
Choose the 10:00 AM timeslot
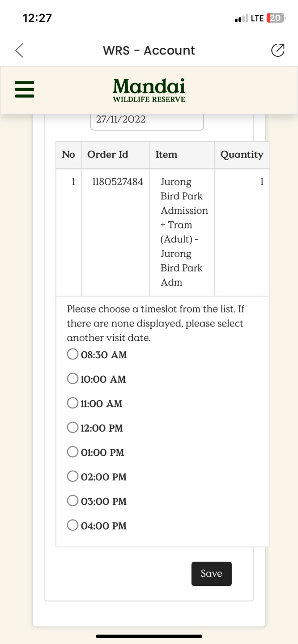pos(72,379)
